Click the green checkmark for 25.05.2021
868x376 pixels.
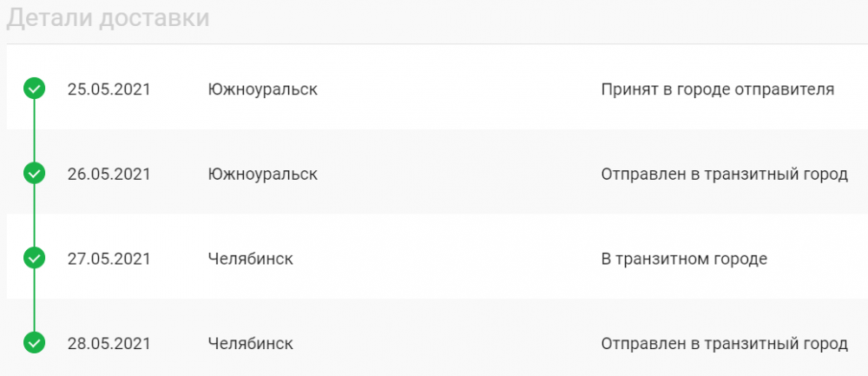pyautogui.click(x=34, y=89)
